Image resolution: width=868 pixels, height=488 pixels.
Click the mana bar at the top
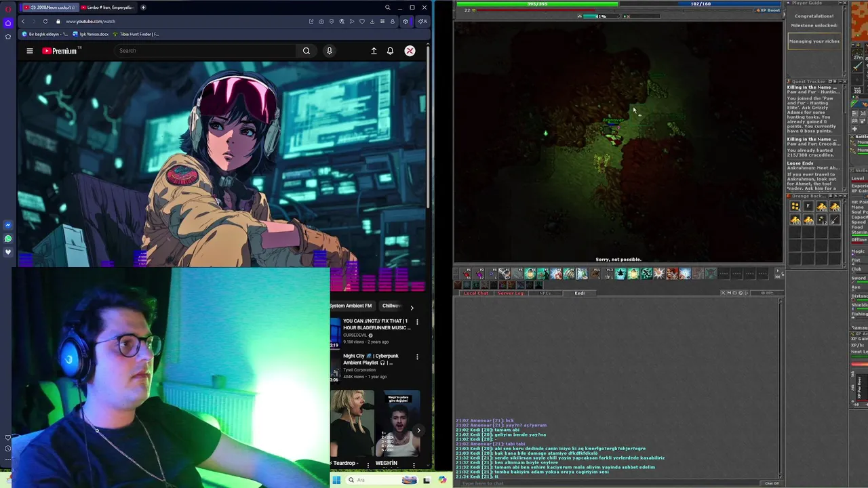pos(701,4)
